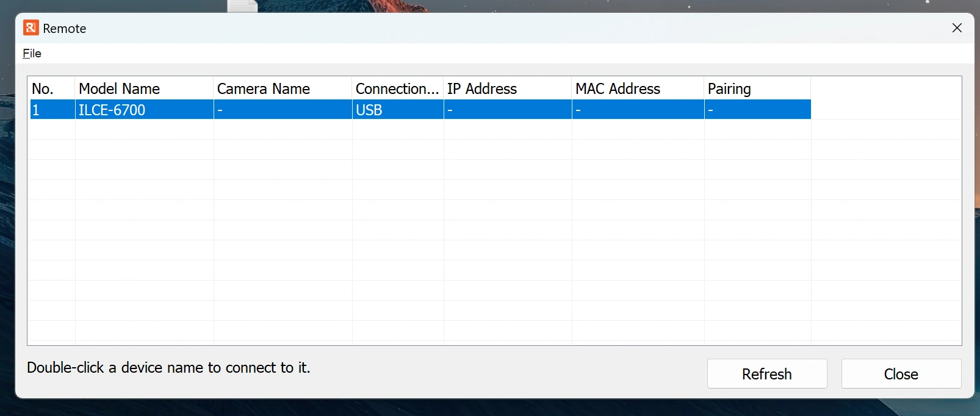Click the Camera Name cell of ILCE-6700 row
The image size is (980, 416).
point(282,110)
